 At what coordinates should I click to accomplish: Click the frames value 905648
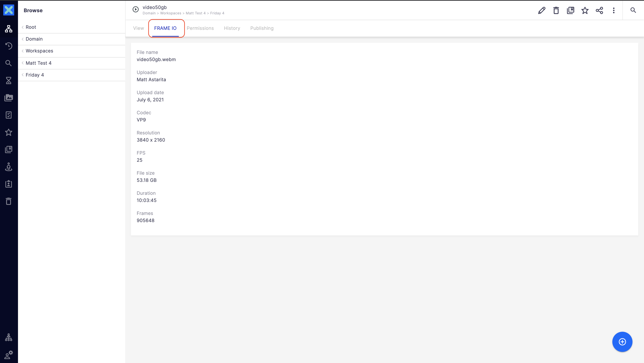(146, 221)
